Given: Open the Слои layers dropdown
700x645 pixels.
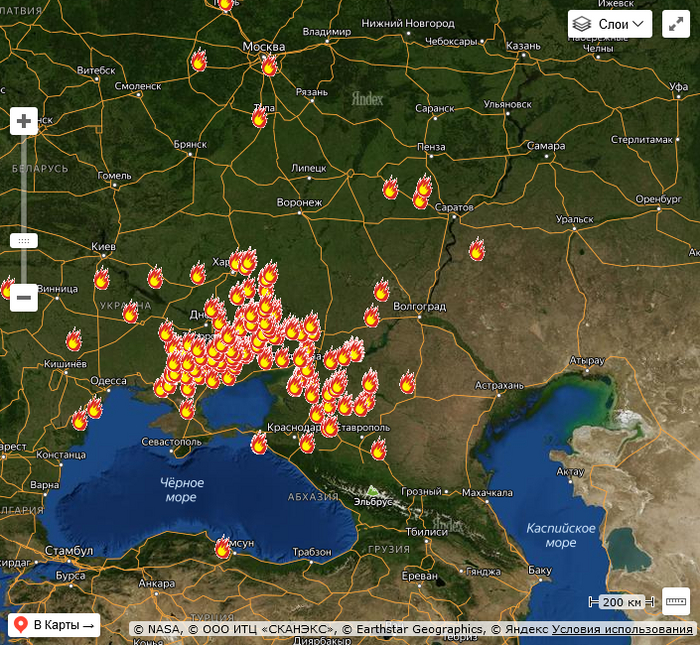Looking at the screenshot, I should pyautogui.click(x=609, y=24).
